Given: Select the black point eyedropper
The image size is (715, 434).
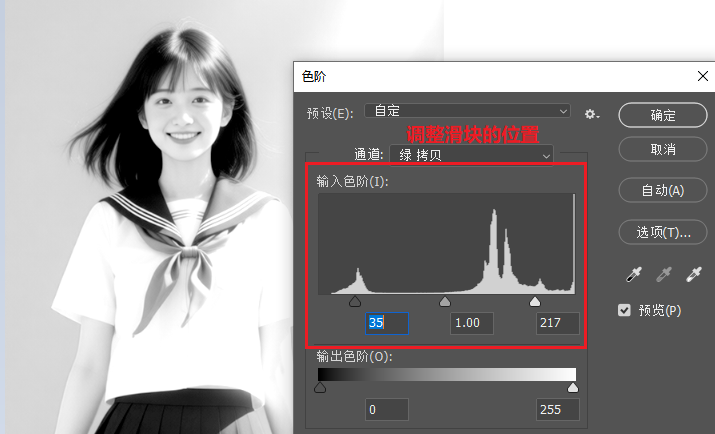Looking at the screenshot, I should coord(634,274).
